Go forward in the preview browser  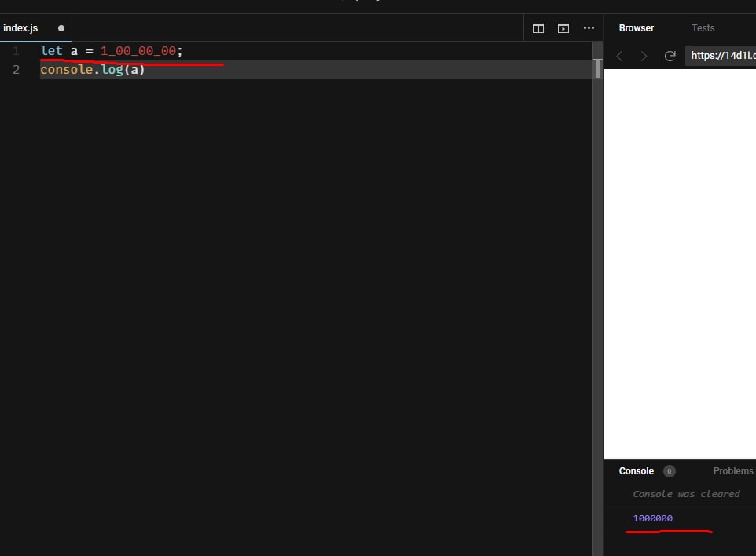(x=644, y=56)
